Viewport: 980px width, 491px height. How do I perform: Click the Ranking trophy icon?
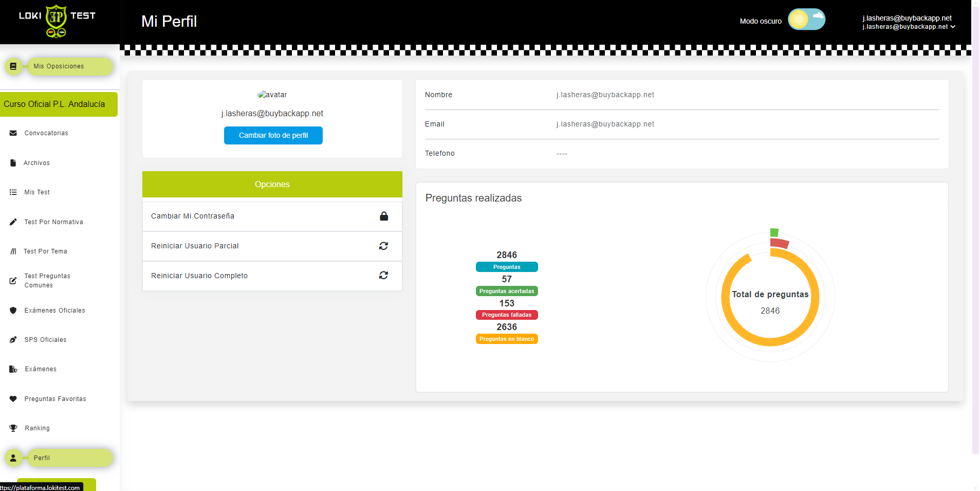(x=13, y=428)
